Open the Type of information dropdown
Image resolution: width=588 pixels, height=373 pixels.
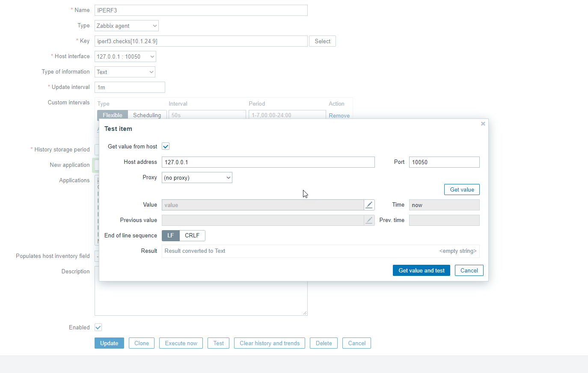tap(125, 72)
